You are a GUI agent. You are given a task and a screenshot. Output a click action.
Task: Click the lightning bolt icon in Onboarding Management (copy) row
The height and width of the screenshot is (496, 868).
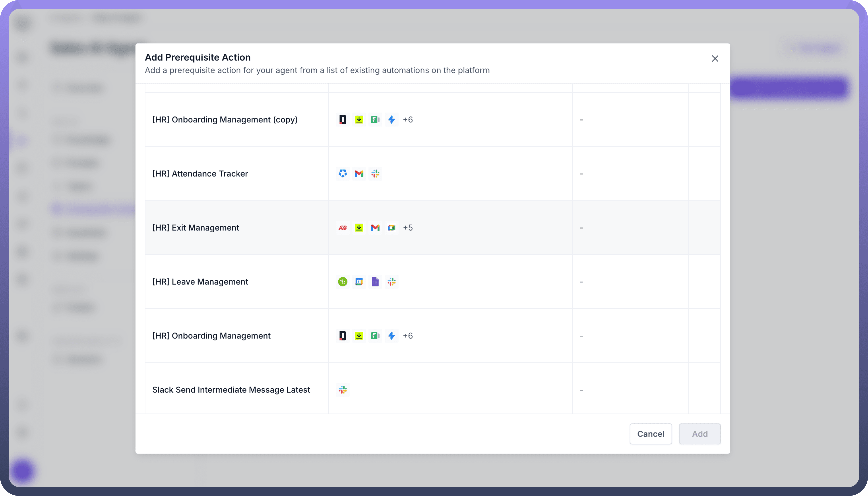[x=391, y=120]
